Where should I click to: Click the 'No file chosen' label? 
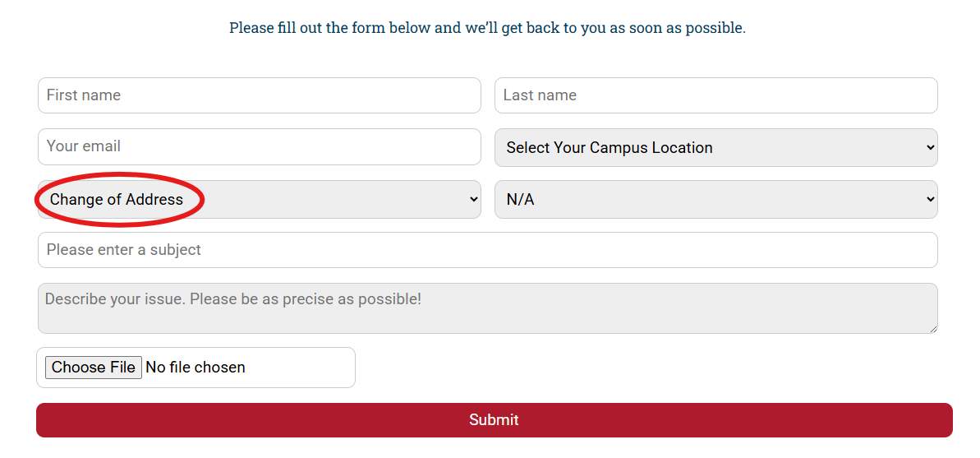pyautogui.click(x=196, y=368)
